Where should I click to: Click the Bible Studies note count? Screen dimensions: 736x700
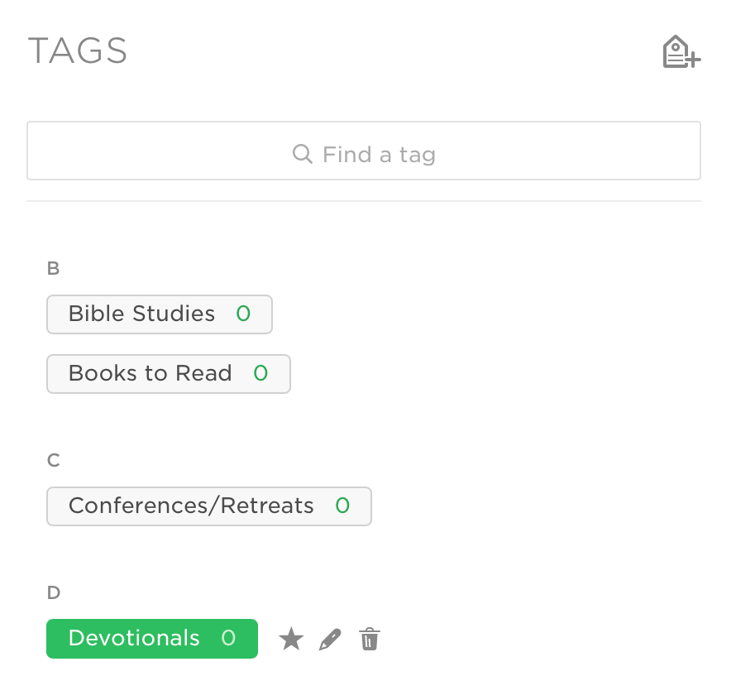pyautogui.click(x=243, y=314)
